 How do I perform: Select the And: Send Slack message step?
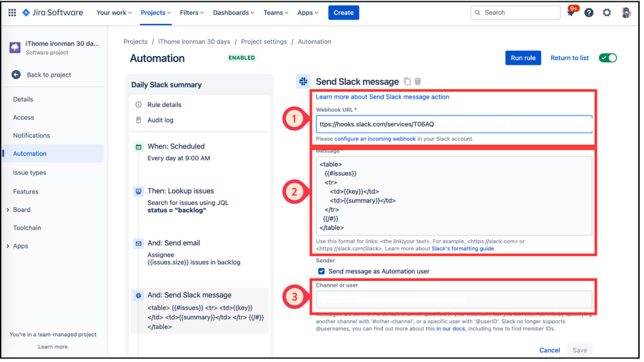coord(199,310)
